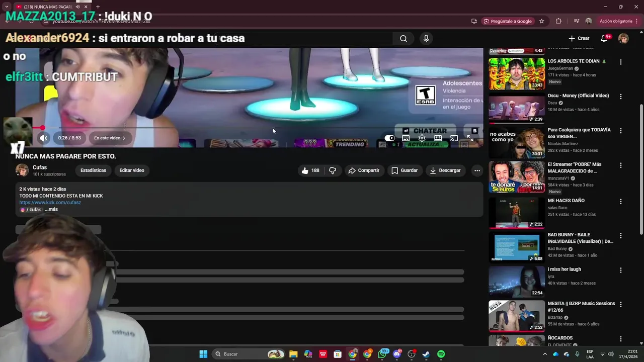Click the channel name 'Cufas'

coord(40,167)
